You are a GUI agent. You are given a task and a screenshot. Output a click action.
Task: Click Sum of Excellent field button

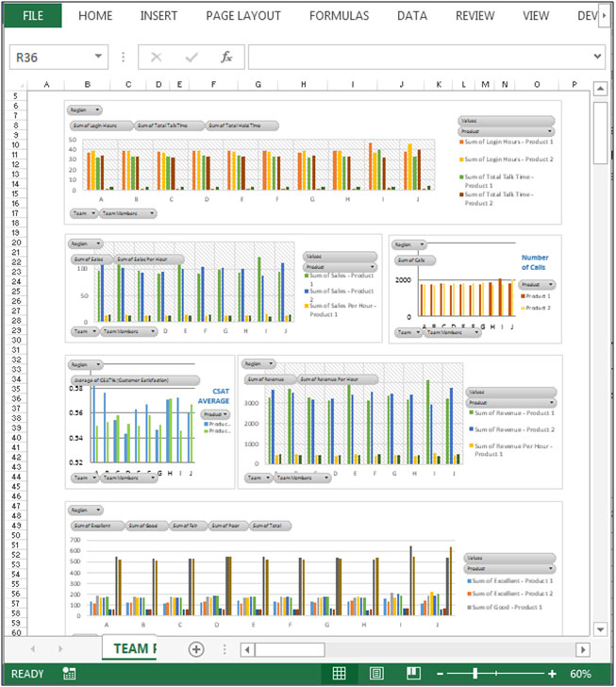pos(97,526)
